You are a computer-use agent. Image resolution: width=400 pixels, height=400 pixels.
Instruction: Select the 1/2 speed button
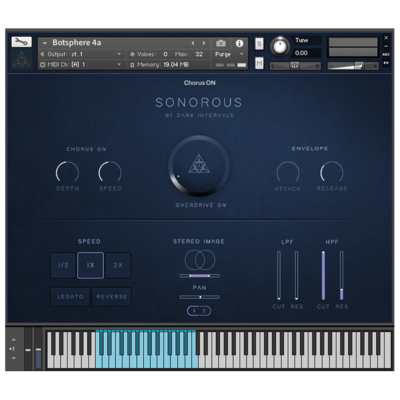point(63,265)
